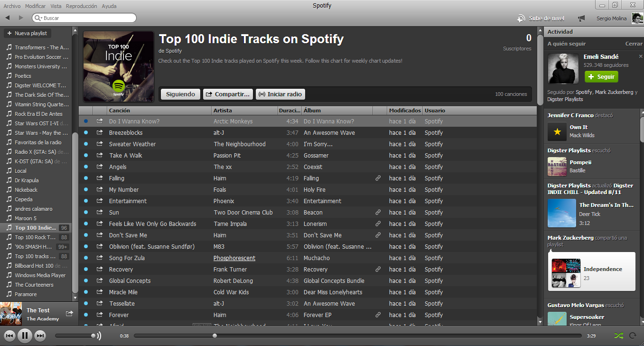Share the Sweater Weather track icon

coord(100,144)
